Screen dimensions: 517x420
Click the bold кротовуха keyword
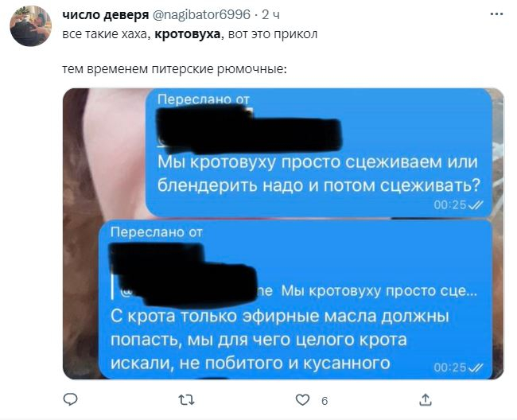(187, 34)
